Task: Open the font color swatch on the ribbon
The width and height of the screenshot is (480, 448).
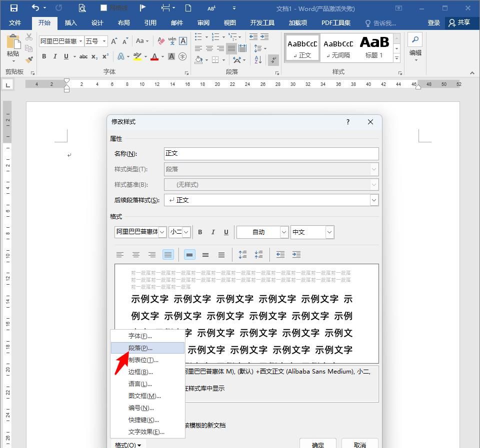Action: [x=153, y=57]
